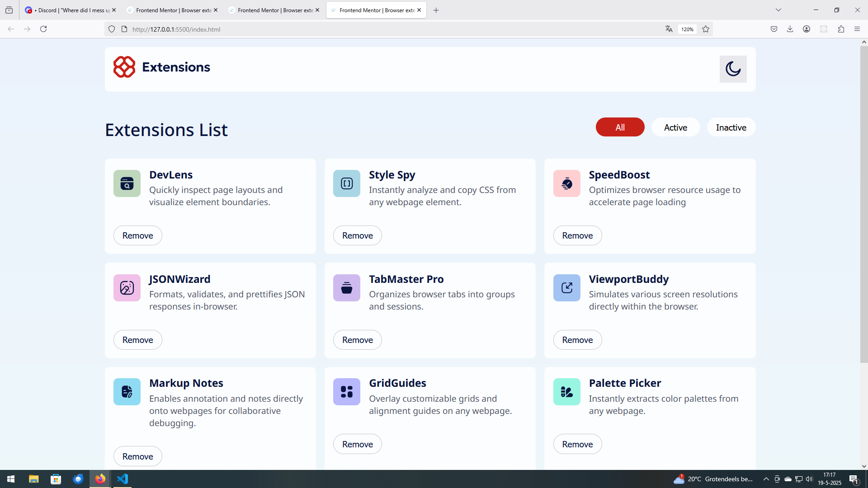Open the Firefox application menu
Image resolution: width=868 pixels, height=488 pixels.
point(857,29)
